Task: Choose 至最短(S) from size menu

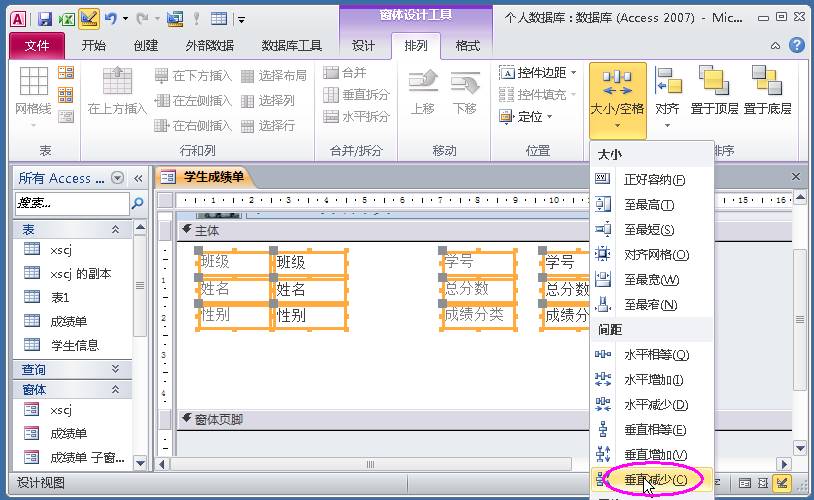Action: [652, 229]
